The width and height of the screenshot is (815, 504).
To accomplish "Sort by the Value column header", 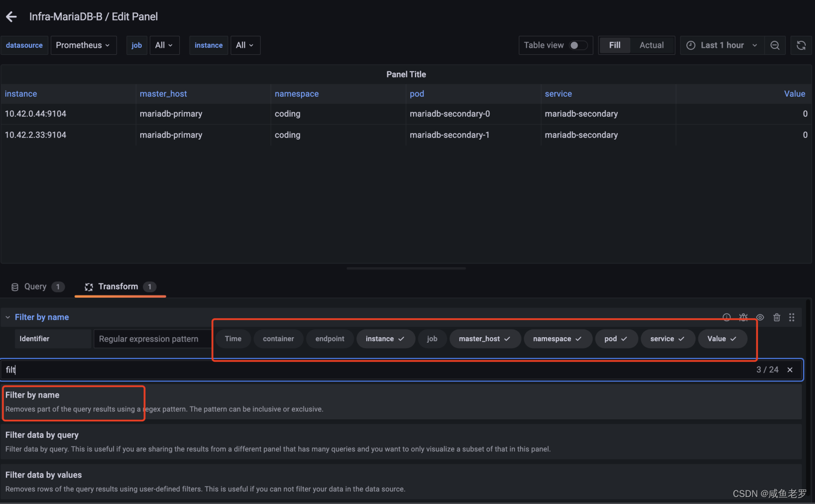I will point(794,94).
